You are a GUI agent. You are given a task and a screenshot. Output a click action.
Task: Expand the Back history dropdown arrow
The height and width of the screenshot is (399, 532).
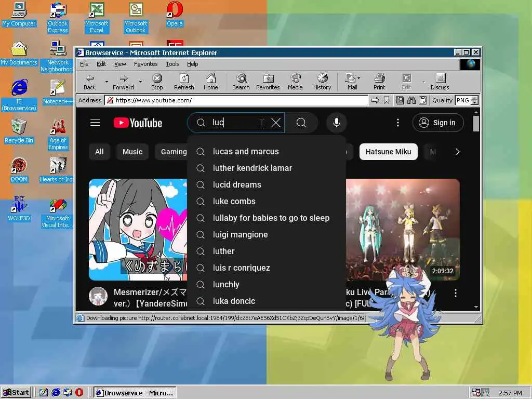pyautogui.click(x=107, y=82)
